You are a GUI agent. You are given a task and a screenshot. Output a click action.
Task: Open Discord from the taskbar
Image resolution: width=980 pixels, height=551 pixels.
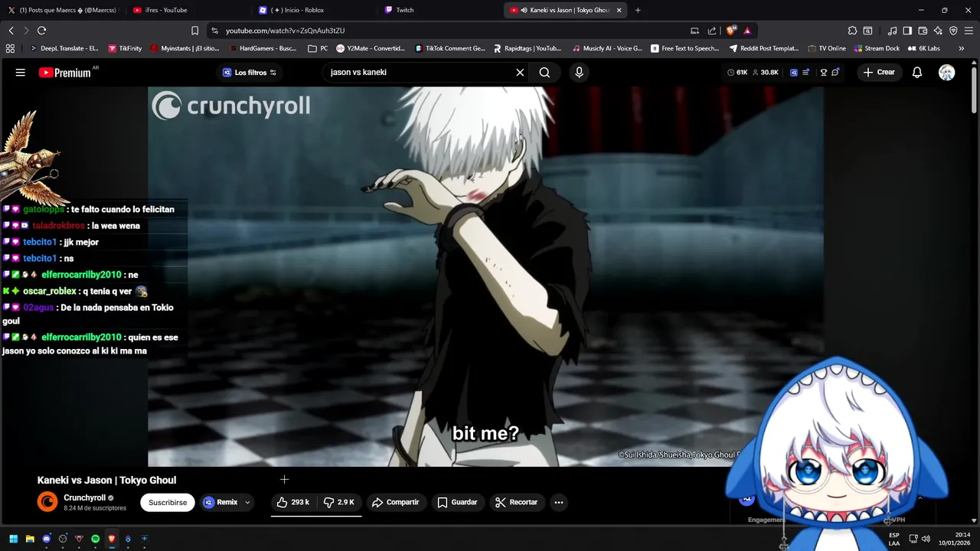point(47,539)
